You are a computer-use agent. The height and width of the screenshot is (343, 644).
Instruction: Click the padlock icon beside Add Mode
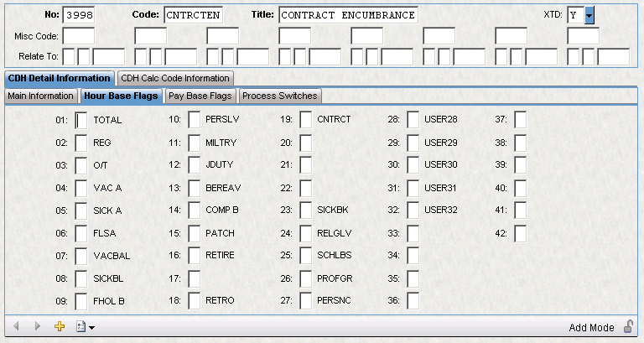628,327
